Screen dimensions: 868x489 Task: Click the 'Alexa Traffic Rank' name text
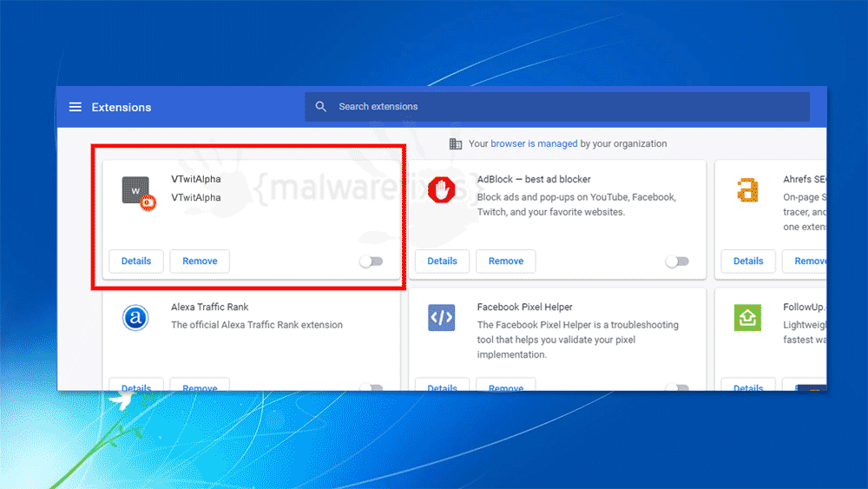pos(210,307)
